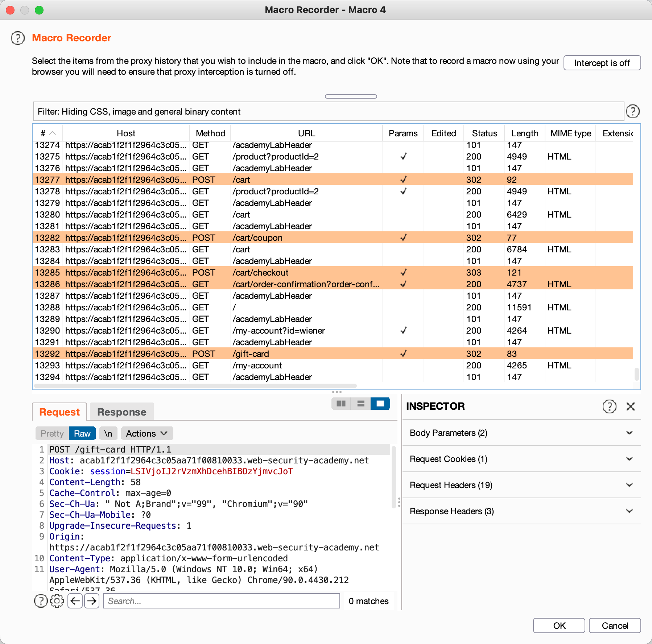Select row 13282 POST /cart/coupon
Screen dimensions: 652x644
pos(333,238)
